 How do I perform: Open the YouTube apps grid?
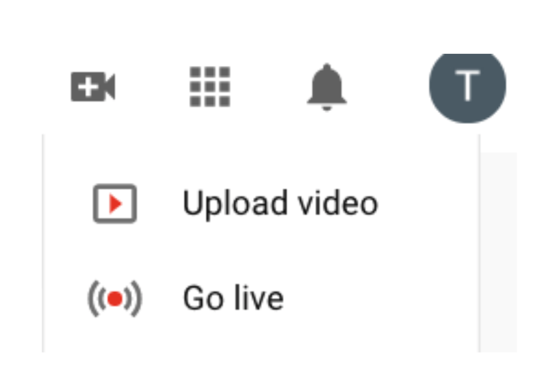click(x=210, y=86)
